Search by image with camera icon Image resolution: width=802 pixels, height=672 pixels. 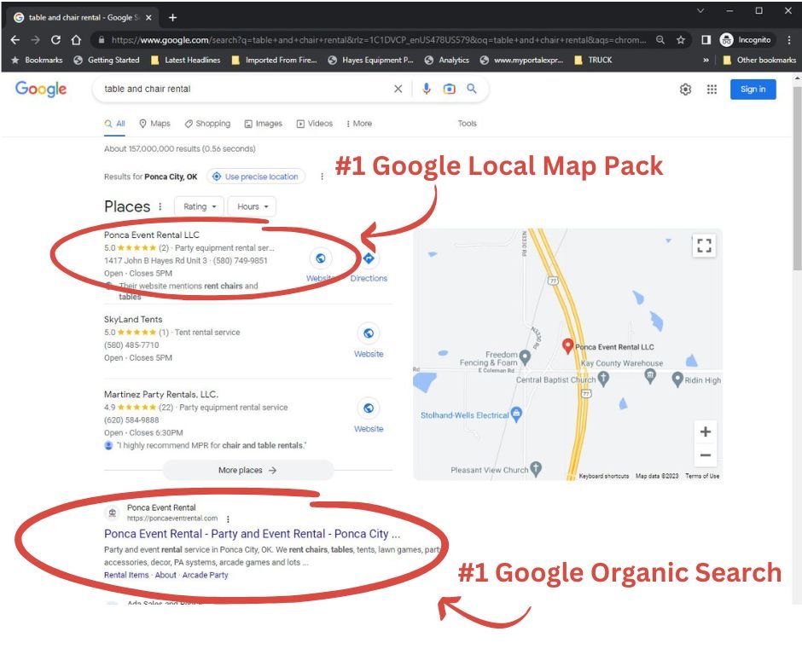click(449, 89)
